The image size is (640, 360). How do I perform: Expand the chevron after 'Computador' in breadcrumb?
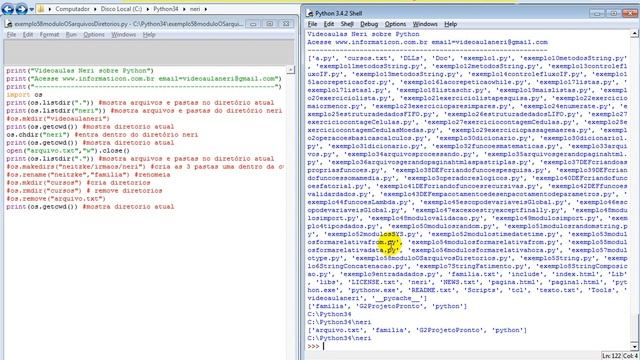[x=95, y=9]
